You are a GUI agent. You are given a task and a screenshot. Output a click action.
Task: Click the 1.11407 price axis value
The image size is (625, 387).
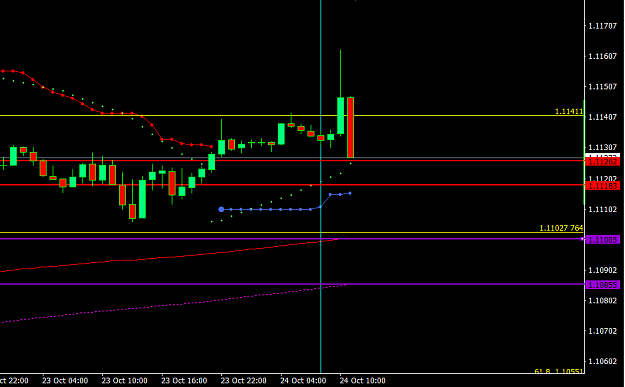tap(603, 117)
